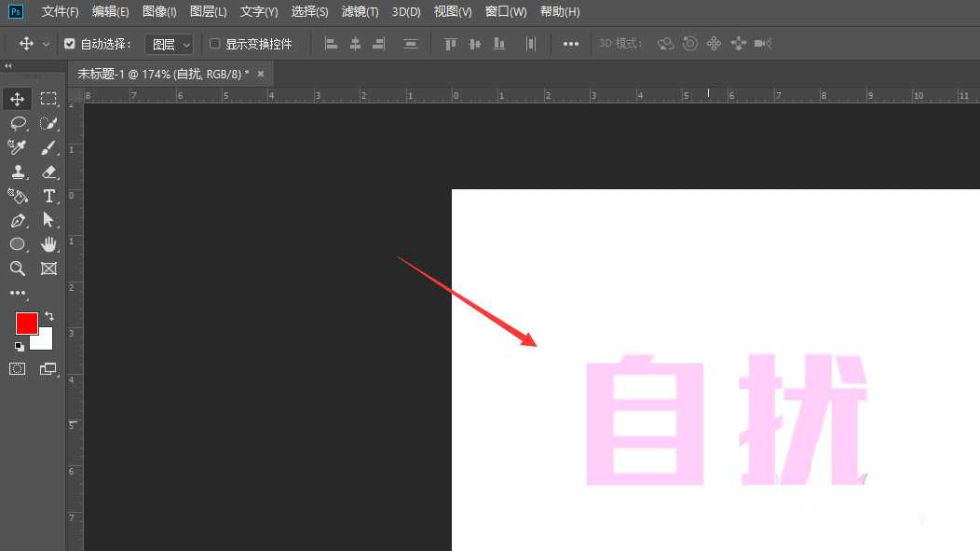Select the Lasso tool
The width and height of the screenshot is (980, 551).
pyautogui.click(x=19, y=122)
